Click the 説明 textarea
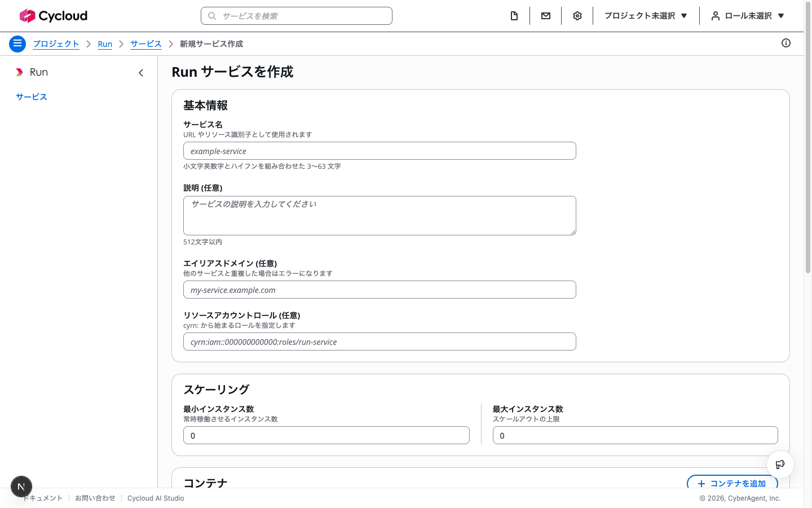This screenshot has height=508, width=812. click(x=379, y=216)
